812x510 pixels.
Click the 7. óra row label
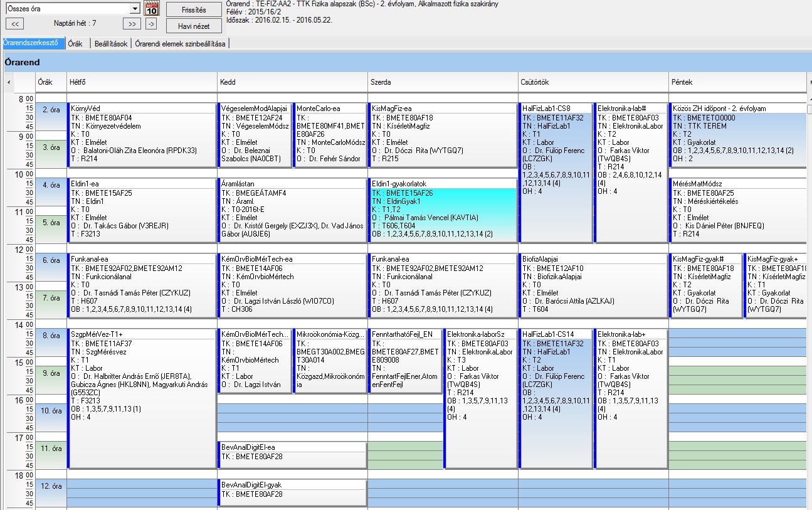(50, 298)
